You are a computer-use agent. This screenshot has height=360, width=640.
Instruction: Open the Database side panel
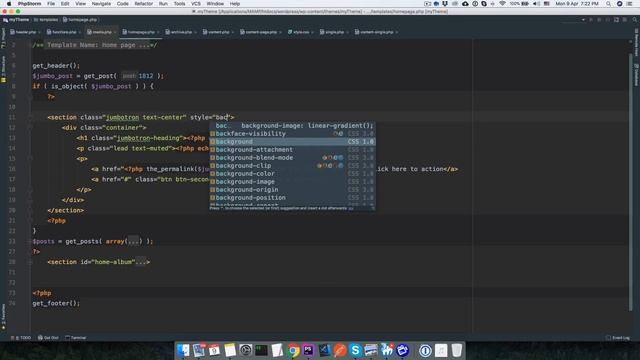click(636, 74)
